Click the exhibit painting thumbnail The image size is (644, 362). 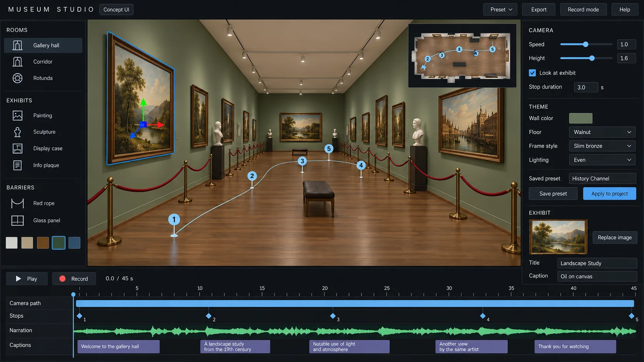pos(558,237)
